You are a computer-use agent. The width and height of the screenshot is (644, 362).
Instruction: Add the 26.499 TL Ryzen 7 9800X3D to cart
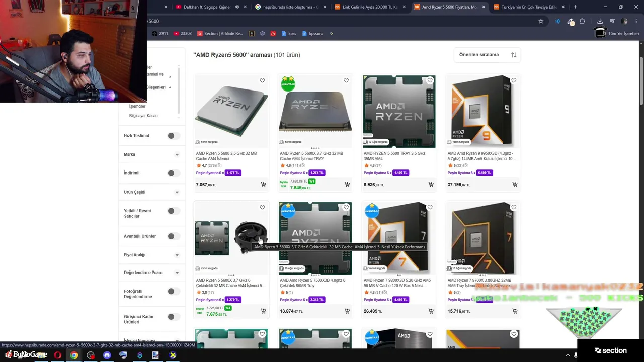point(431,311)
